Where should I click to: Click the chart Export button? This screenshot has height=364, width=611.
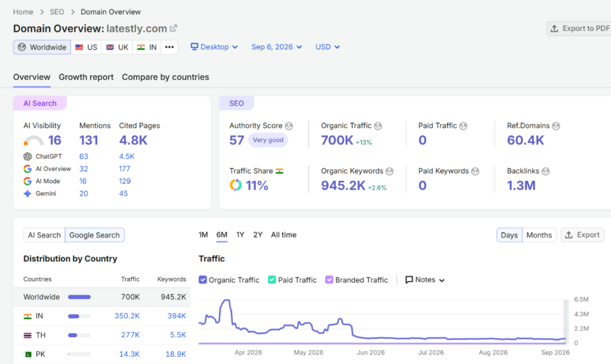tap(582, 235)
